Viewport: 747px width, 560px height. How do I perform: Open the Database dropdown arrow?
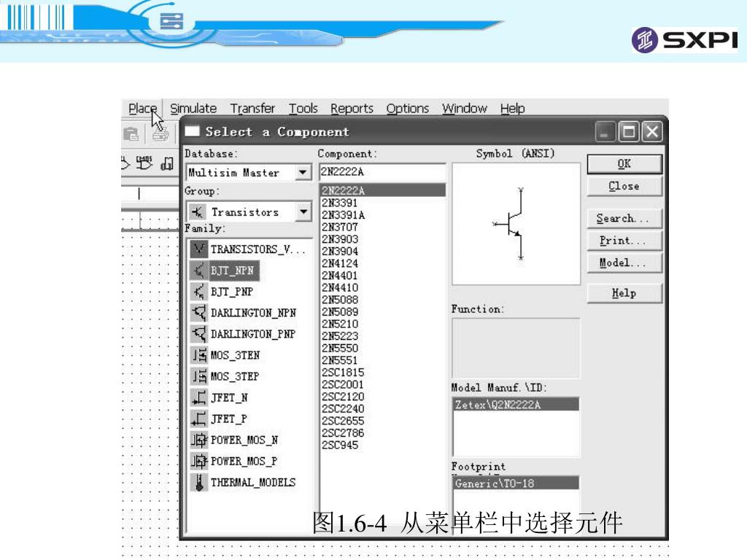(303, 172)
